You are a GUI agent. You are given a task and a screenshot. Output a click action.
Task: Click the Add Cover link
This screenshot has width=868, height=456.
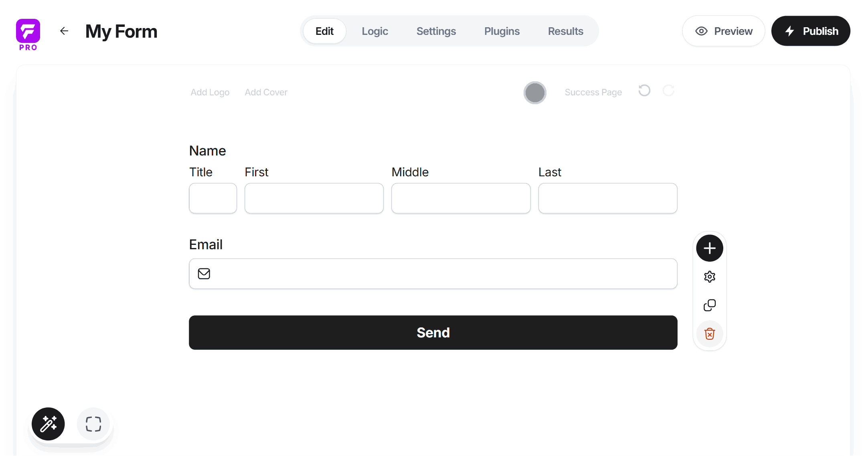coord(266,92)
